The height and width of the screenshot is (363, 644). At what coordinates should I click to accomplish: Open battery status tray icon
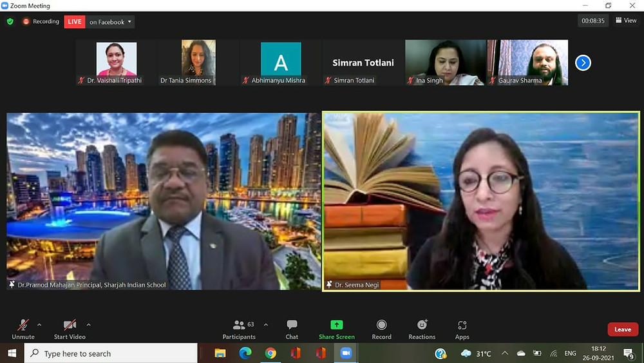(x=537, y=353)
